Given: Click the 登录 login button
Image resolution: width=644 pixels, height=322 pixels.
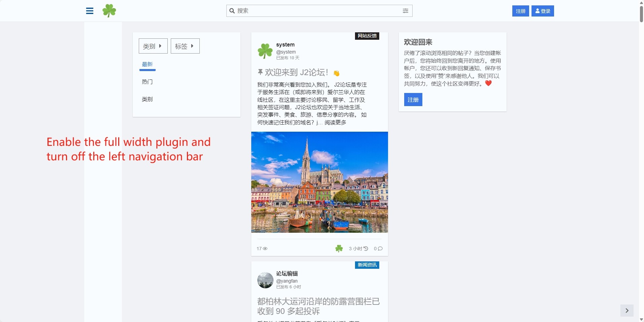Looking at the screenshot, I should [543, 11].
